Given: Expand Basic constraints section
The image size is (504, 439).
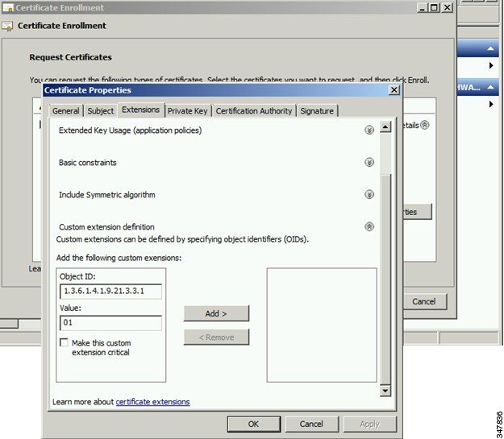Looking at the screenshot, I should pyautogui.click(x=369, y=162).
